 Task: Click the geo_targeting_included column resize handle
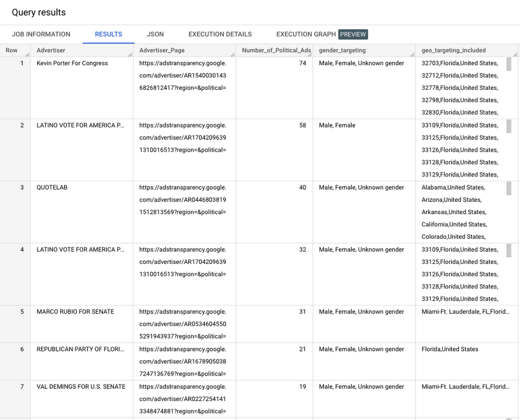point(515,54)
